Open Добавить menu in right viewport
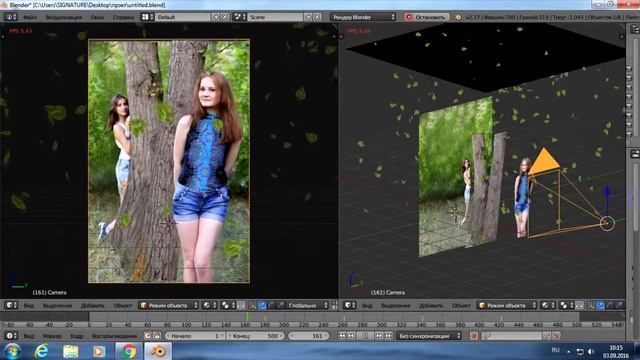 [431, 305]
